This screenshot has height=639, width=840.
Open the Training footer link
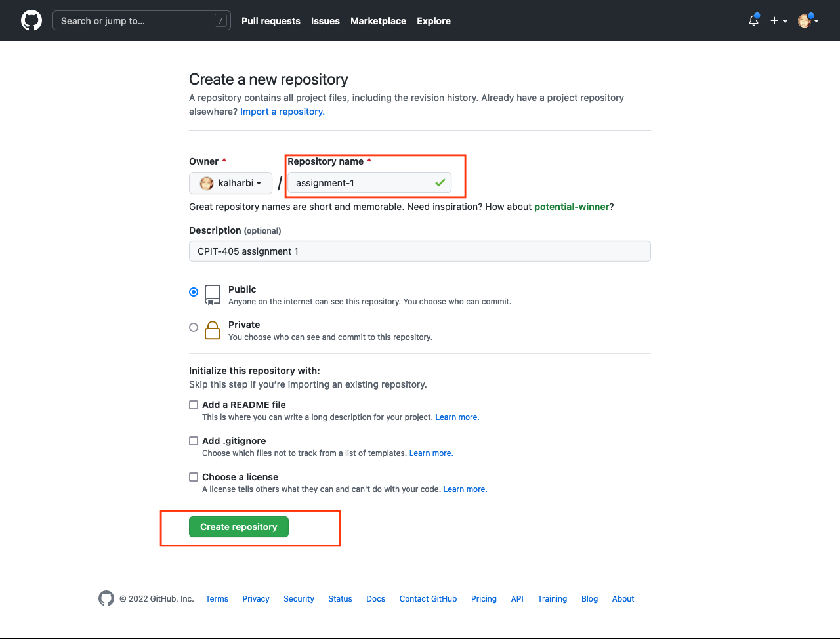pos(552,599)
